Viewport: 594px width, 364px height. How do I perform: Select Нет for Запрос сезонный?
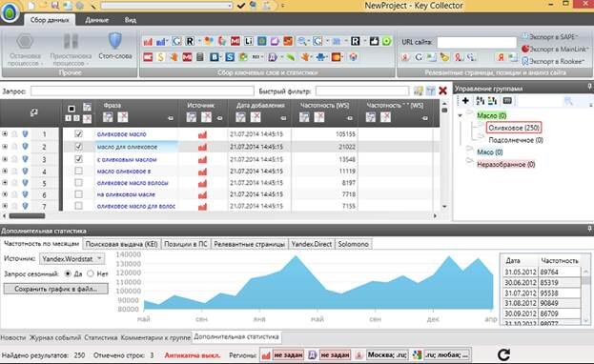tap(91, 273)
